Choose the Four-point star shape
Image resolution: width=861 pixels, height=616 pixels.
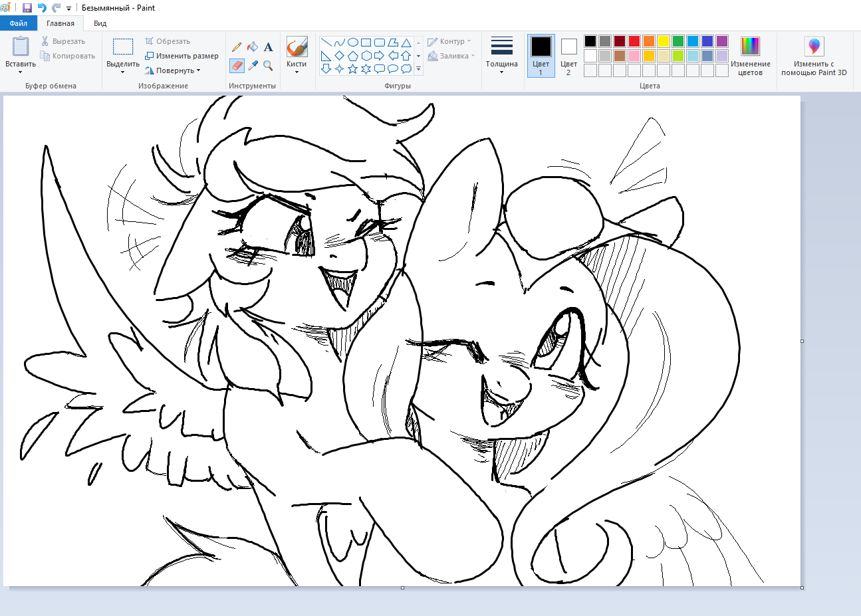340,68
